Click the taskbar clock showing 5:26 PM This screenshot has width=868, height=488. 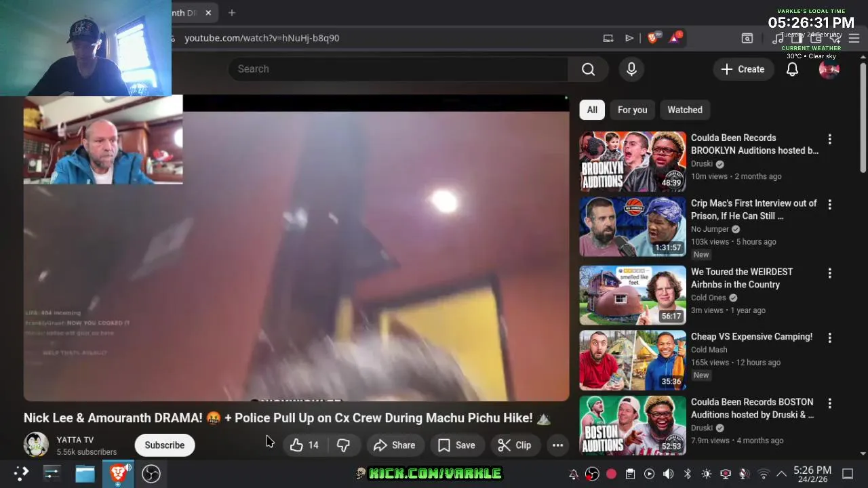(812, 474)
